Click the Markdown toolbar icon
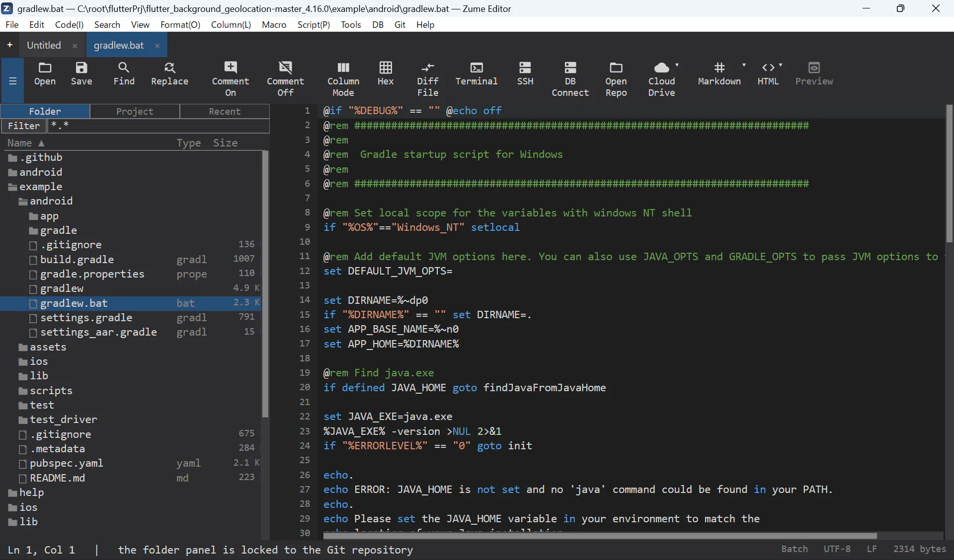This screenshot has width=954, height=560. (x=719, y=74)
